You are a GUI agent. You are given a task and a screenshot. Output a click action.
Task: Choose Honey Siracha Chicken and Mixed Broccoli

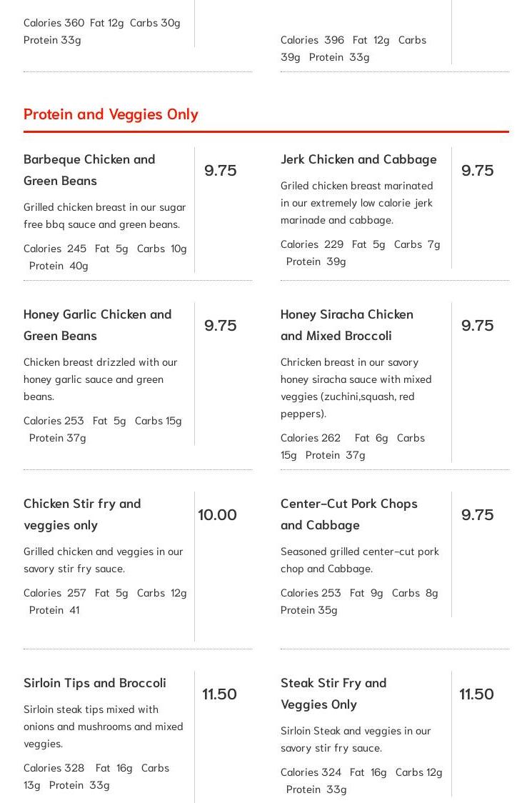click(x=346, y=325)
